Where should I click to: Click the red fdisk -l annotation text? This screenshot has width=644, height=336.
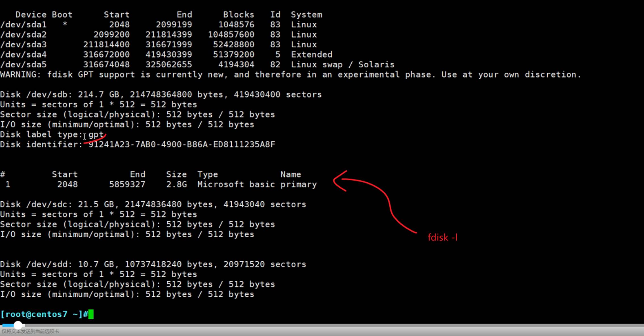pyautogui.click(x=442, y=237)
